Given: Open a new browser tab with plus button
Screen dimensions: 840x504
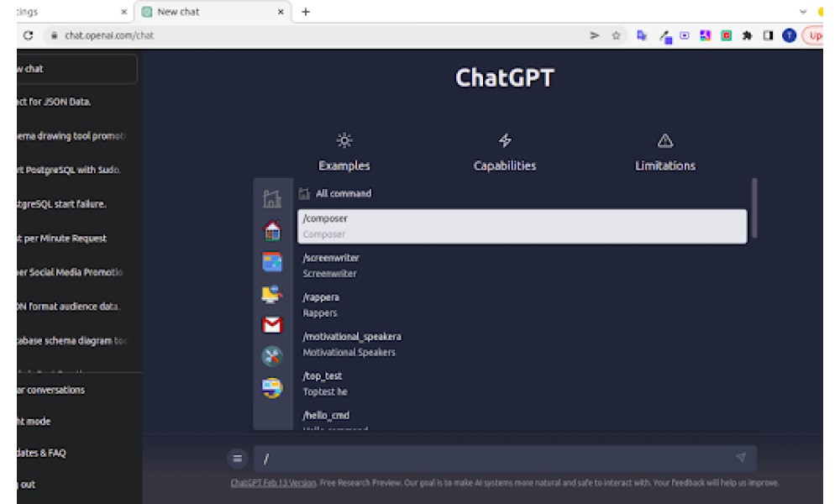Looking at the screenshot, I should pos(306,12).
